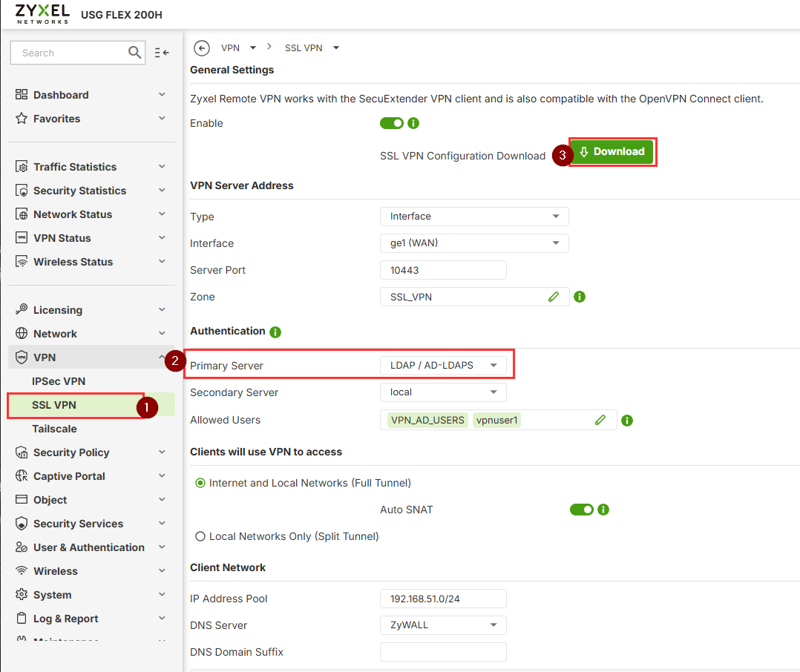Click the VPN shield icon in sidebar
This screenshot has width=800, height=672.
(22, 357)
